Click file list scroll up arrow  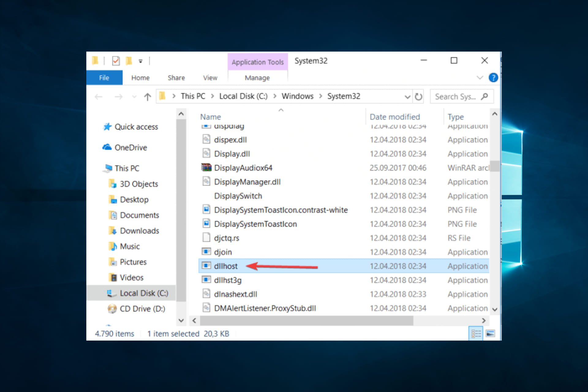pos(495,114)
